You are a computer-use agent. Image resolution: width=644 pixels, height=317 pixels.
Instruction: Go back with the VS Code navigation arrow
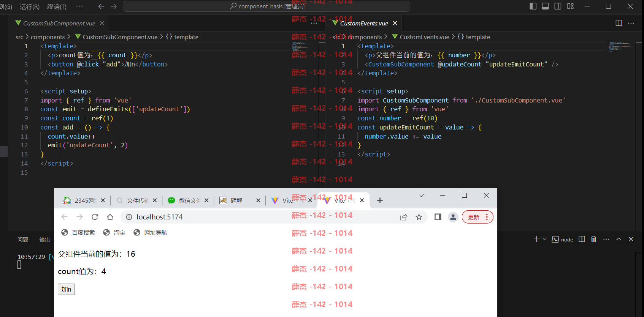(101, 6)
